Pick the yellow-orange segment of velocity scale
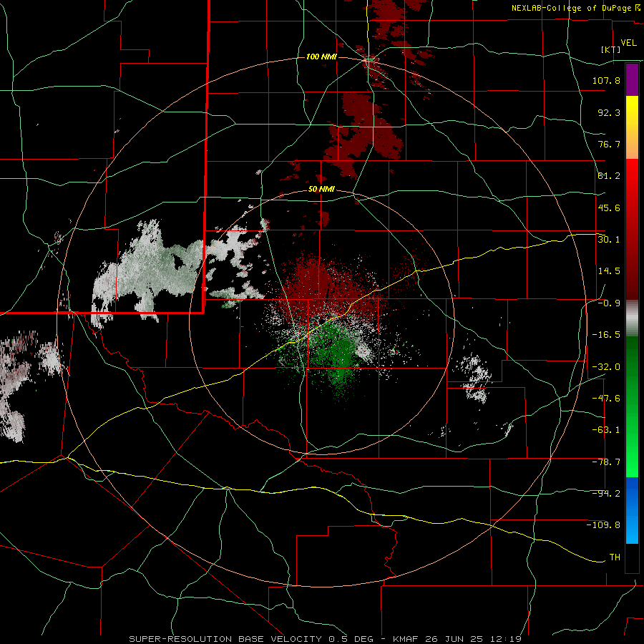This screenshot has height=644, width=644. click(632, 127)
